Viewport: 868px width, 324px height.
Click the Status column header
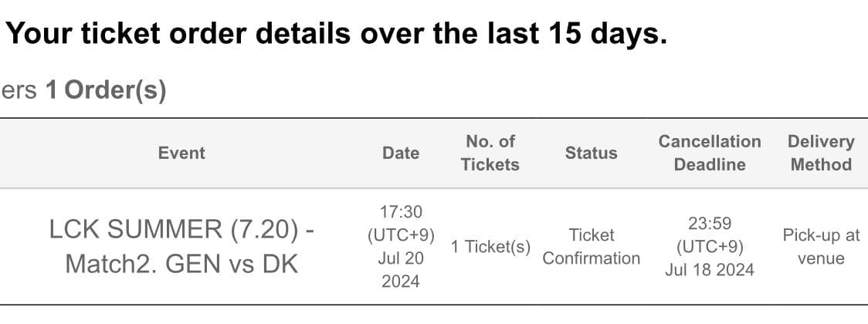coord(591,153)
